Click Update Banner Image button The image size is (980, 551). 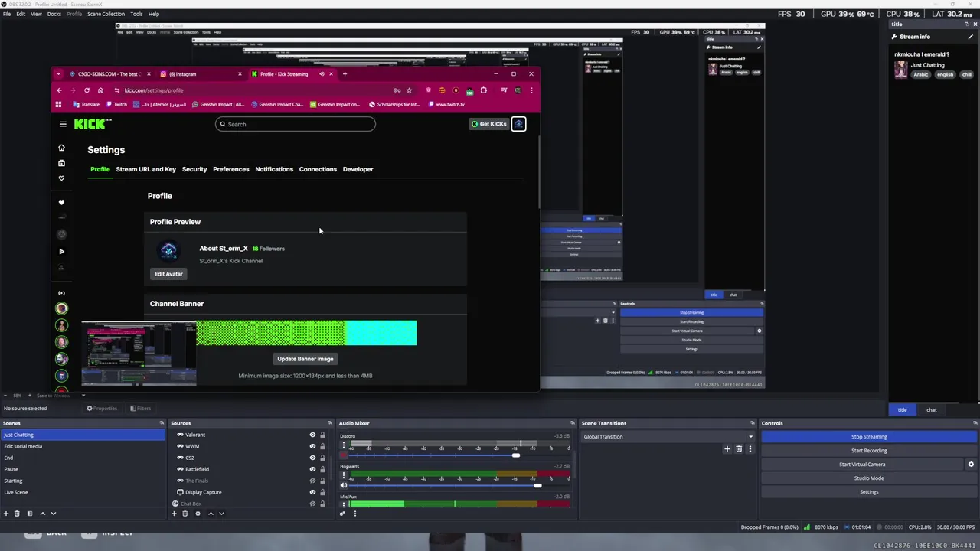pos(305,359)
